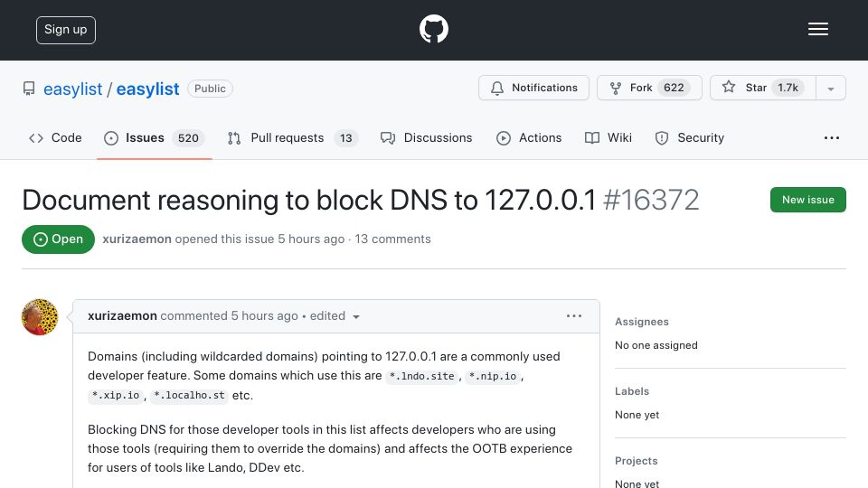Screen dimensions: 868x488
Task: Click xurizaemon's avatar thumbnail
Action: coord(40,317)
